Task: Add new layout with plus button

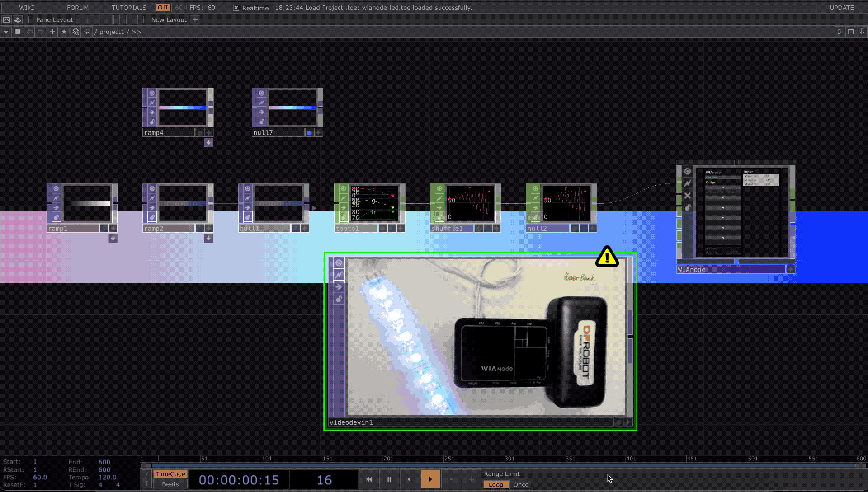Action: pos(195,20)
